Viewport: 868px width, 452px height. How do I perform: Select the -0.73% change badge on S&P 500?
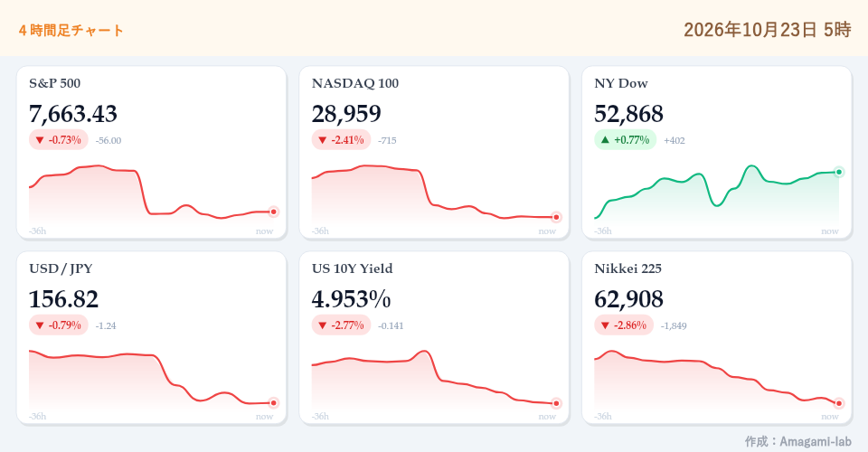(59, 140)
